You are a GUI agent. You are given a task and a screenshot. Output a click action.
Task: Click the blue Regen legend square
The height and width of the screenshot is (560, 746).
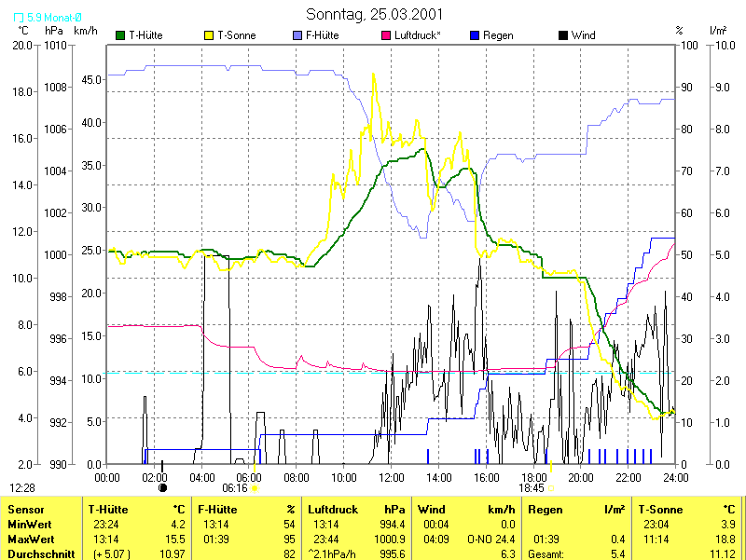[x=475, y=35]
